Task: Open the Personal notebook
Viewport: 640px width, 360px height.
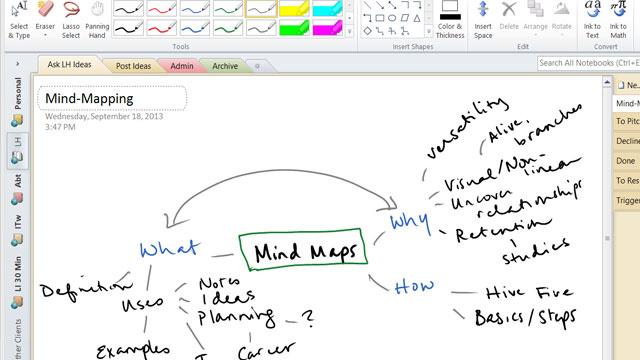Action: tap(17, 102)
